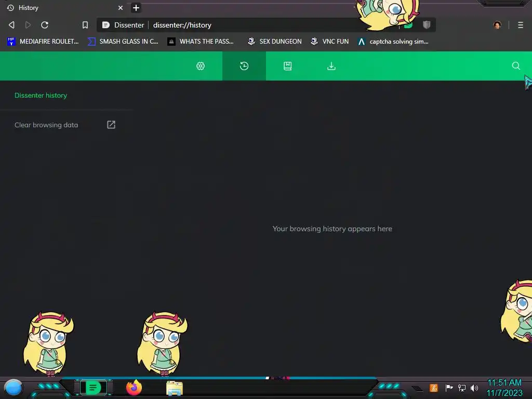Open the user profile avatar

pyautogui.click(x=497, y=25)
